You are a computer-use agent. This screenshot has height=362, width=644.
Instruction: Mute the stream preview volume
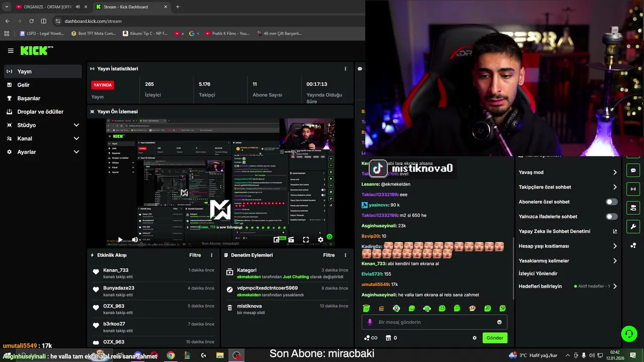pos(135,240)
